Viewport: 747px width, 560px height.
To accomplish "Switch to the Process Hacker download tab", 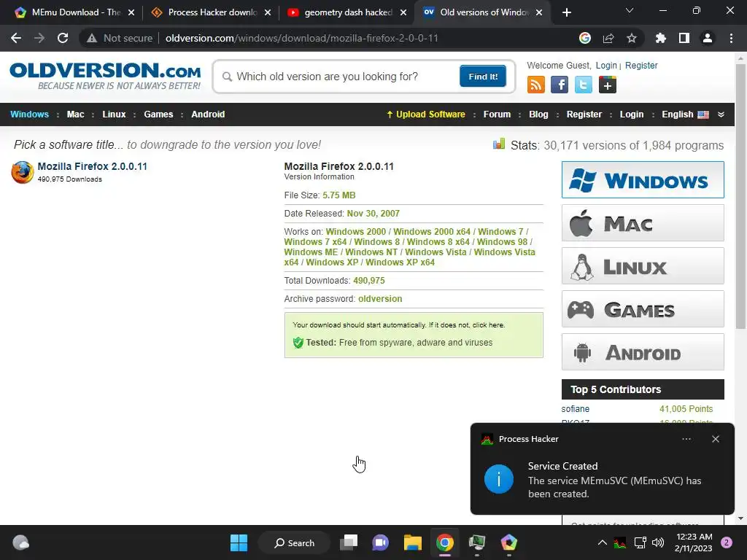I will click(212, 12).
